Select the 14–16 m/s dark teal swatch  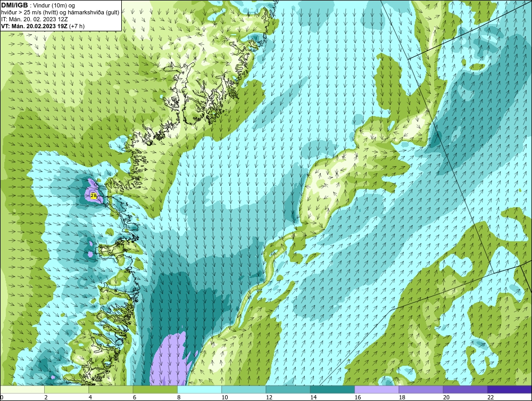point(332,389)
